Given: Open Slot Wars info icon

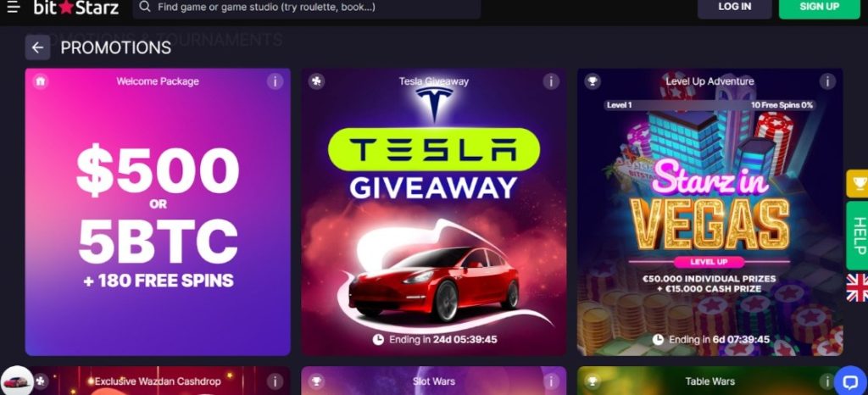Looking at the screenshot, I should 551,381.
